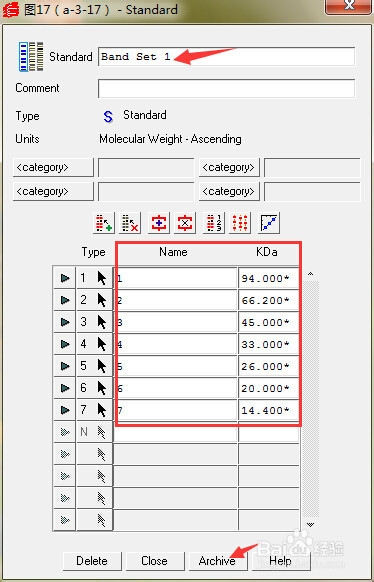This screenshot has height=582, width=374.
Task: Click the first row left <category> button
Action: (x=53, y=167)
